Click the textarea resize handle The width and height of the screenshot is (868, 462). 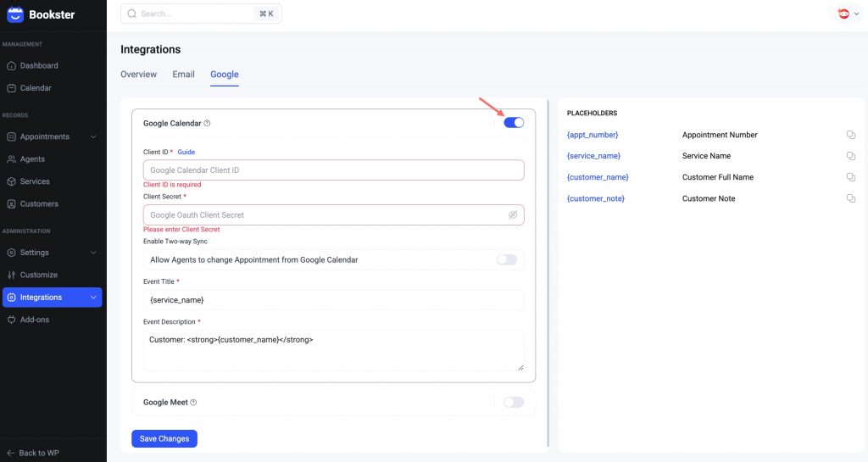(520, 367)
